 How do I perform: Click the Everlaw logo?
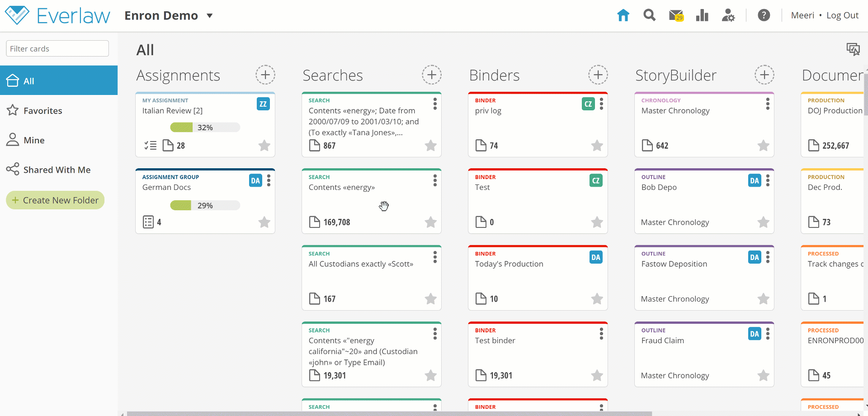(x=57, y=15)
